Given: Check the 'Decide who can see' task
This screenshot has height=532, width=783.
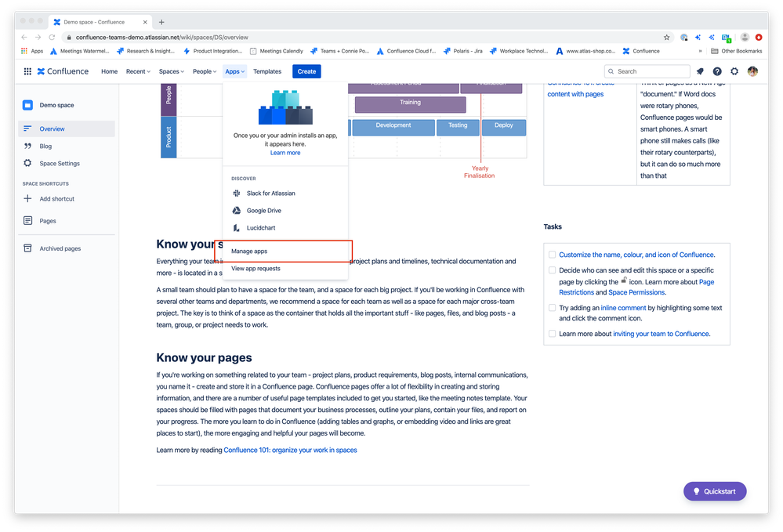Looking at the screenshot, I should point(553,270).
